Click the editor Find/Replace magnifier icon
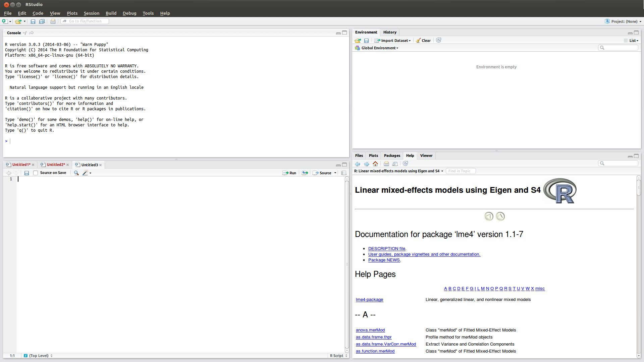This screenshot has height=362, width=644. click(x=76, y=173)
